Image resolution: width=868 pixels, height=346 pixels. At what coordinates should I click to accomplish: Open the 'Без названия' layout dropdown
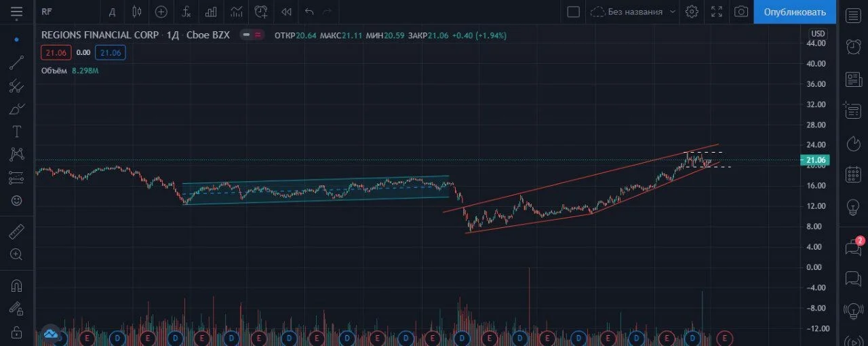click(633, 12)
